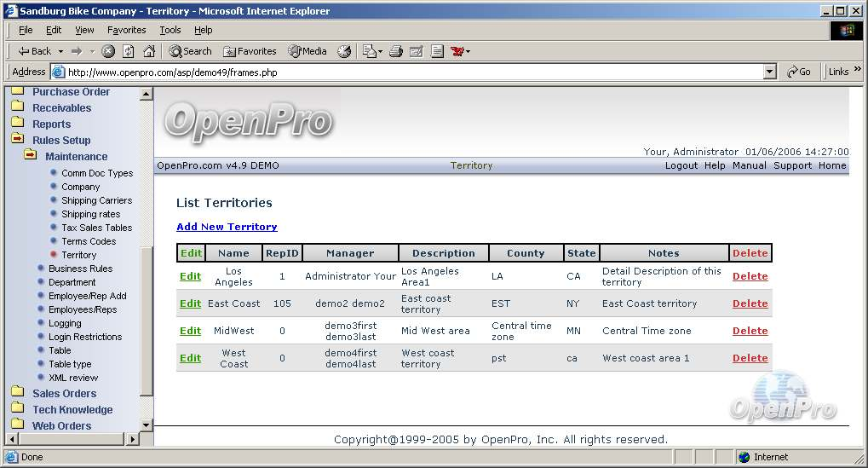
Task: Click the sidebar scroll down arrow
Action: click(x=146, y=425)
